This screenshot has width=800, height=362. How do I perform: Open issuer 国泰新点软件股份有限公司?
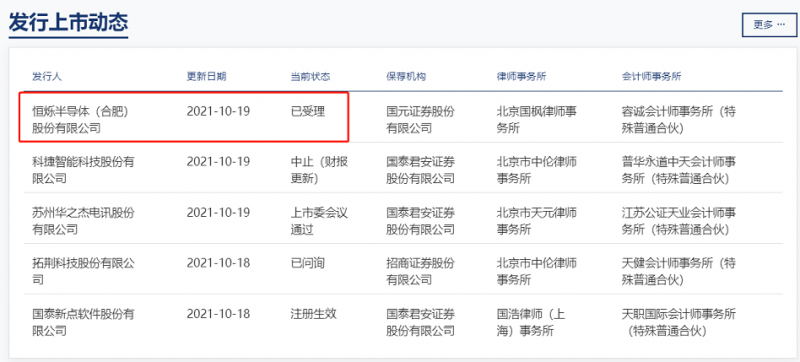tap(83, 322)
